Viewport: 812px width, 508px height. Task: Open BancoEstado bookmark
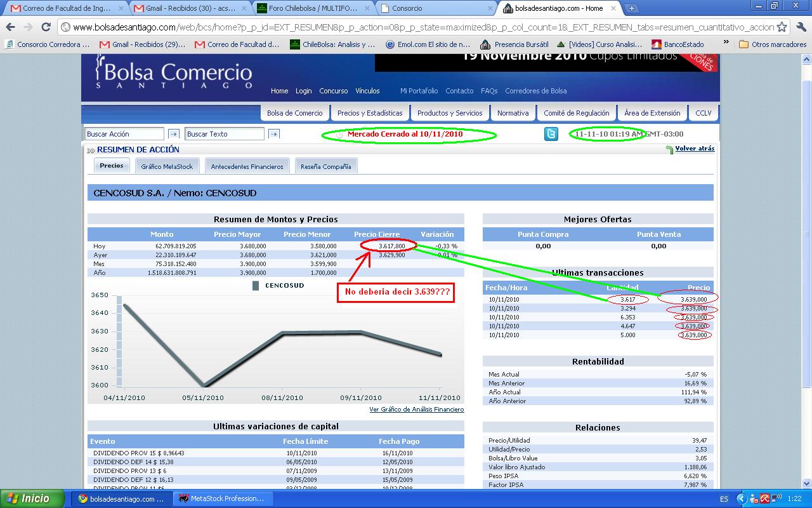coord(678,44)
